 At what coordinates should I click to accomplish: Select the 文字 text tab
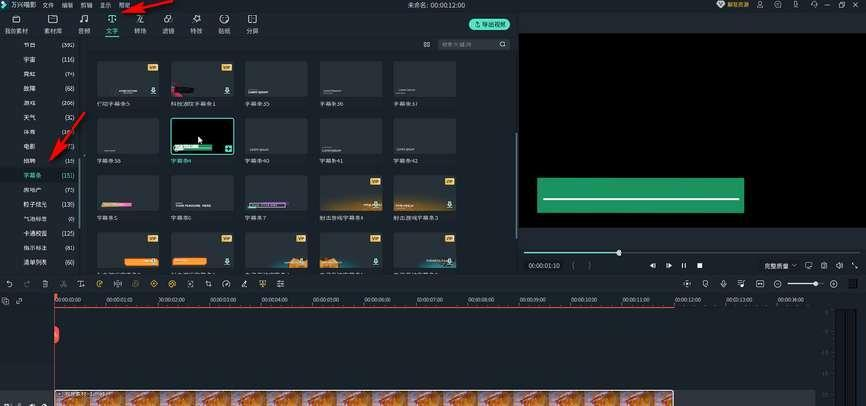[x=112, y=25]
